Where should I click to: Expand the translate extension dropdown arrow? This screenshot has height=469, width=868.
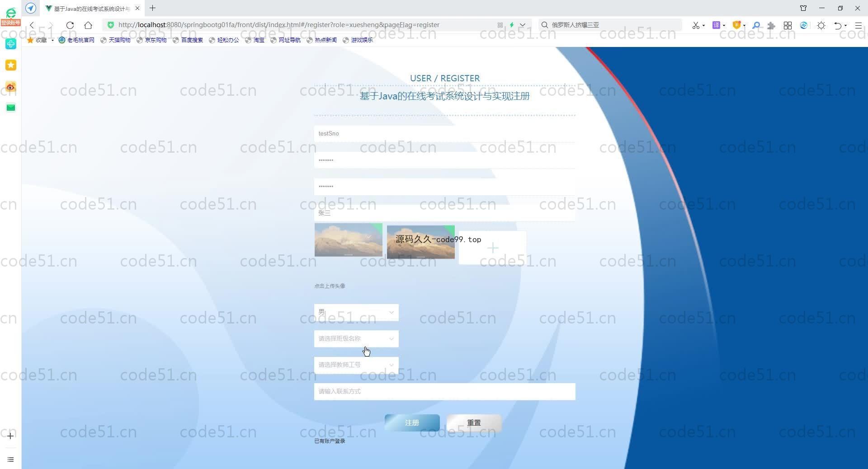click(724, 25)
